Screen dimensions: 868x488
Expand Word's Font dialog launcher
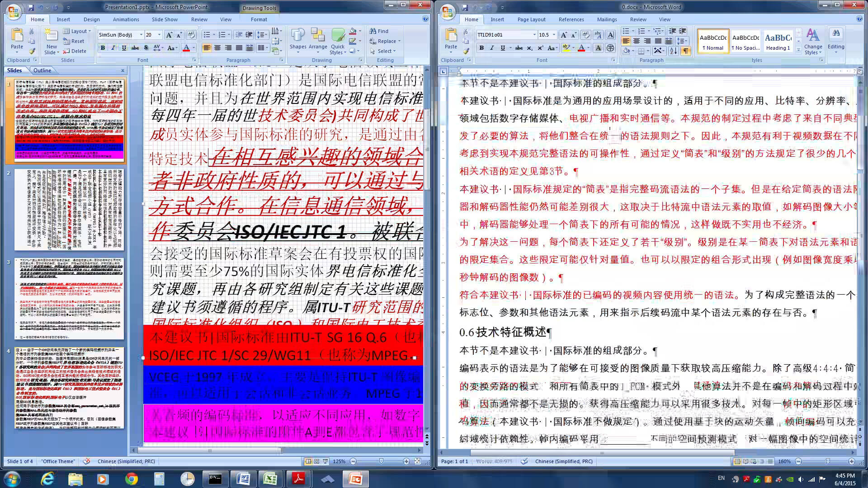pos(613,60)
